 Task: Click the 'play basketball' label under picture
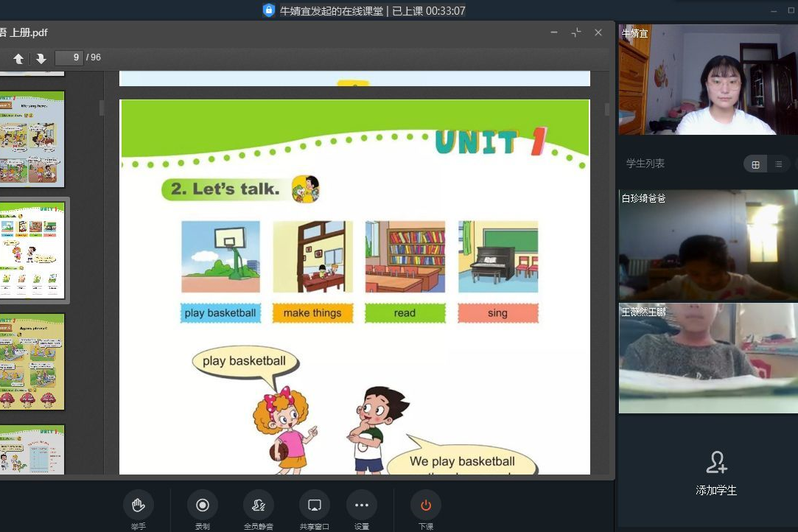click(220, 313)
